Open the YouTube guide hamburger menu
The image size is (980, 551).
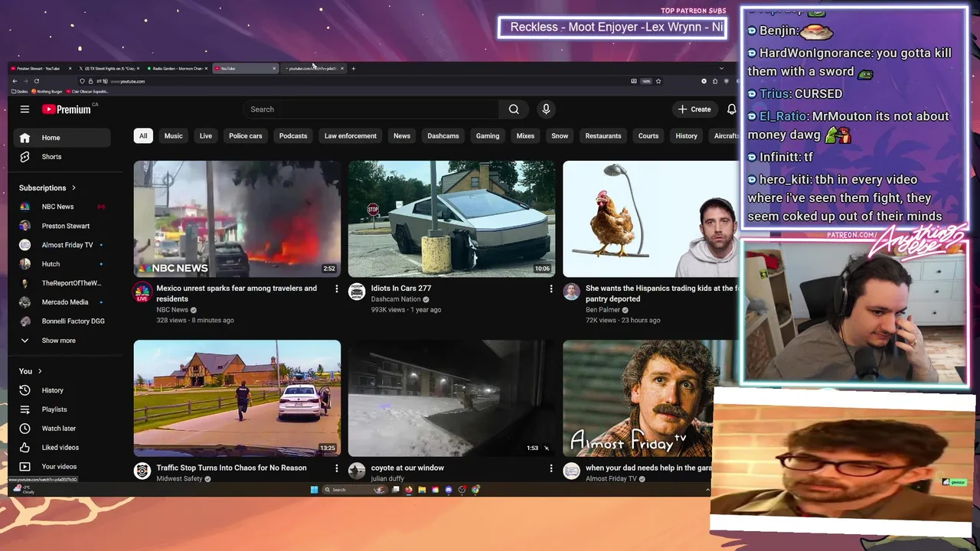(24, 109)
